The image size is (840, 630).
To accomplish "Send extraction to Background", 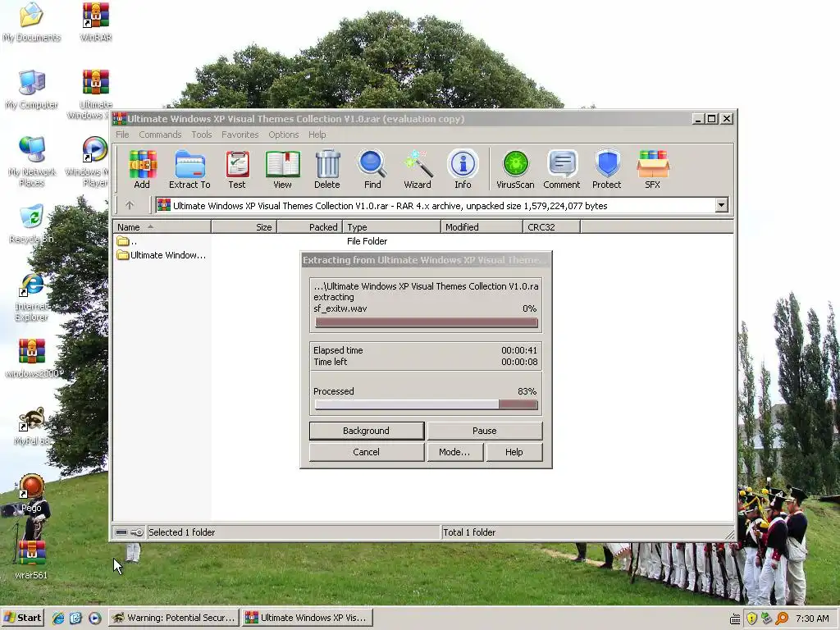I will (x=367, y=431).
